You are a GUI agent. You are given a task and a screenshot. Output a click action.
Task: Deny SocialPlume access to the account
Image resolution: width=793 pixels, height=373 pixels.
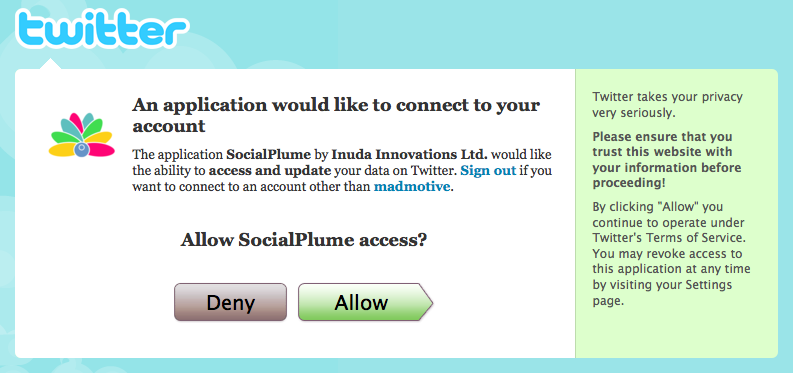(x=230, y=302)
